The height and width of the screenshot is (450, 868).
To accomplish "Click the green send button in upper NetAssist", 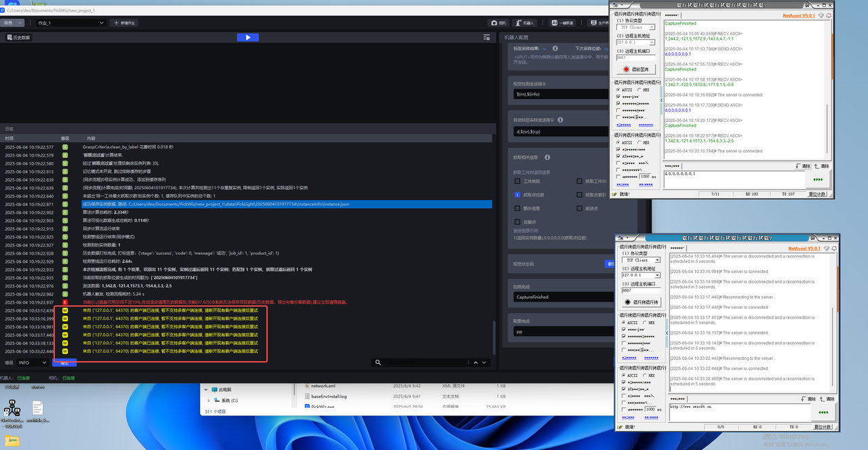I will [x=817, y=180].
